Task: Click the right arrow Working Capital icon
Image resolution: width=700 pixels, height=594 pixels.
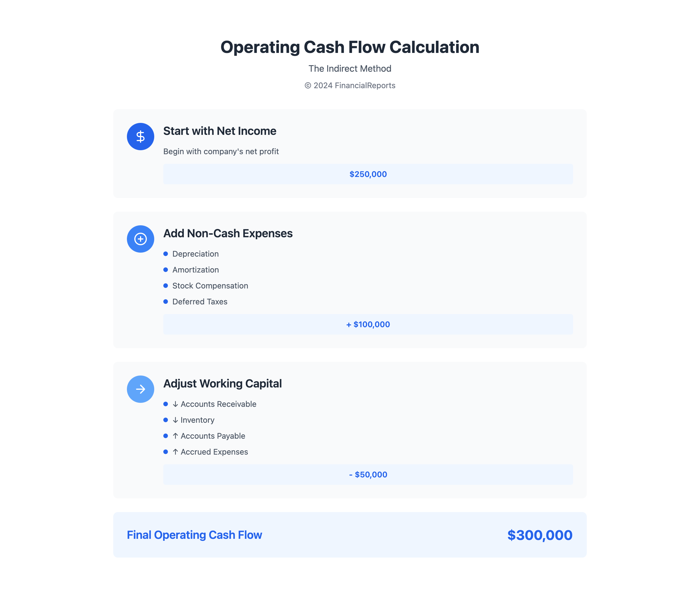Action: (140, 389)
